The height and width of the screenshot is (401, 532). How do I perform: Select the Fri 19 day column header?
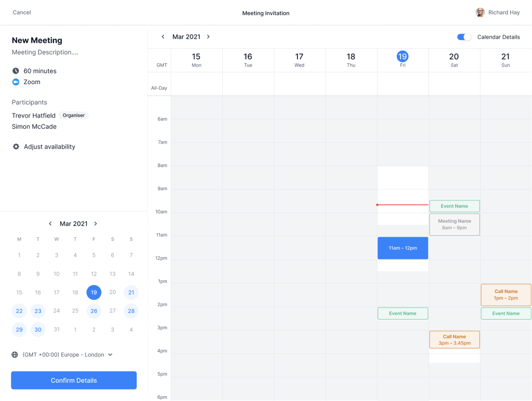(402, 60)
